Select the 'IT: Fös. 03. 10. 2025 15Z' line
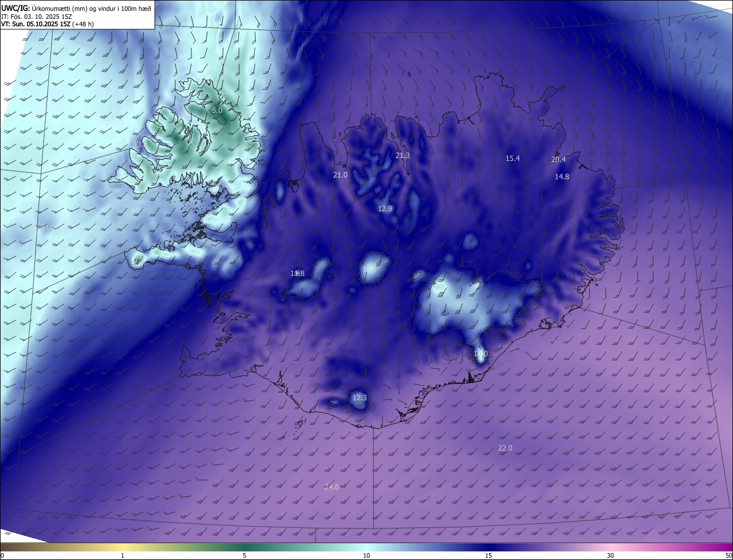 [36, 17]
